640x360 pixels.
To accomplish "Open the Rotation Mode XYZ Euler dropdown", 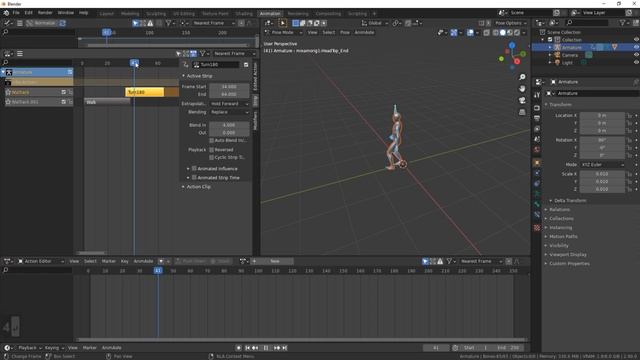I will [x=602, y=164].
